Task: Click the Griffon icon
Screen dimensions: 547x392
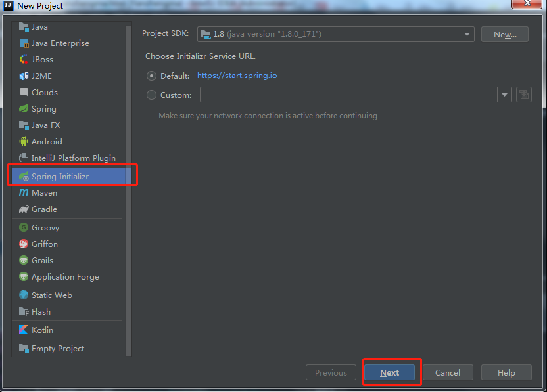Action: click(x=24, y=244)
